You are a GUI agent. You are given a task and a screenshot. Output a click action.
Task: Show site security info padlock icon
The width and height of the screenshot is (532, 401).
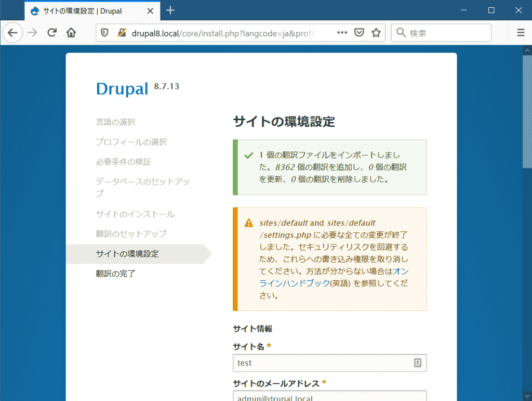click(122, 33)
